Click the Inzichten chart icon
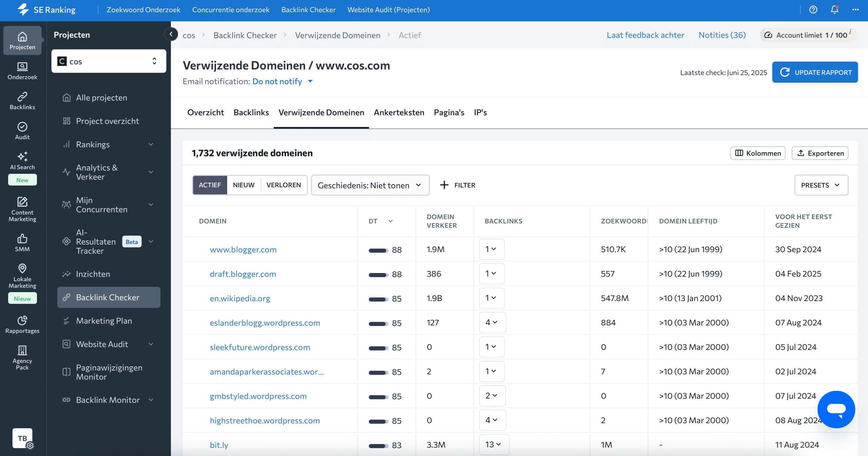 tap(66, 274)
